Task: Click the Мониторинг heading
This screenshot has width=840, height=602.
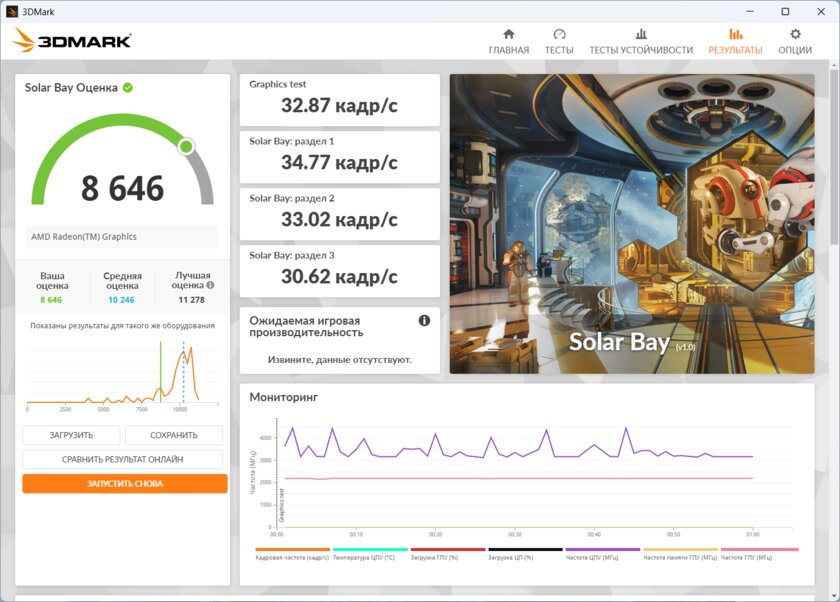Action: pyautogui.click(x=283, y=397)
